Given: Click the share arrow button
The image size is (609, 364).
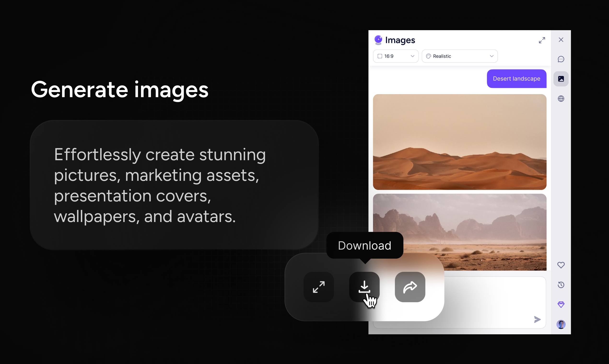Looking at the screenshot, I should pyautogui.click(x=410, y=287).
